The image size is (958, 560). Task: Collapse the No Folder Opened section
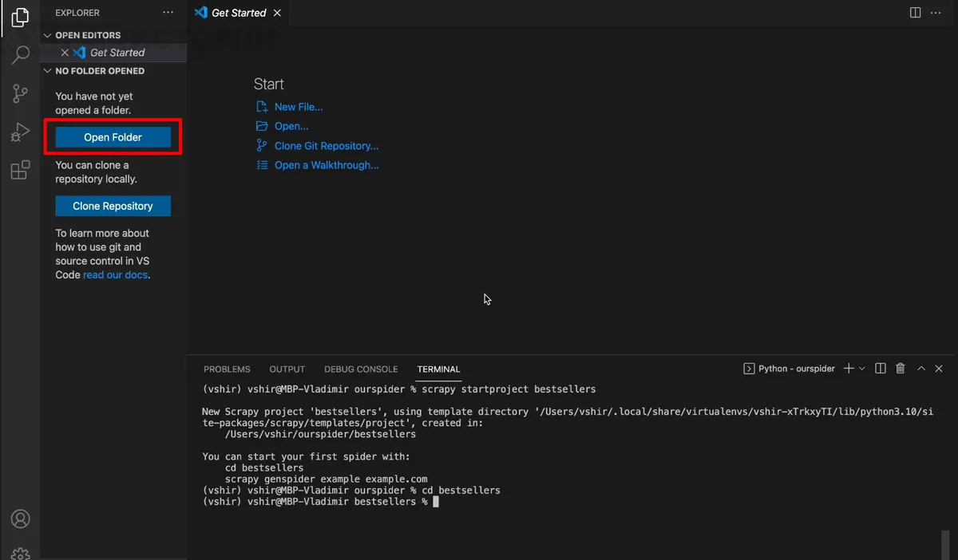click(x=48, y=71)
